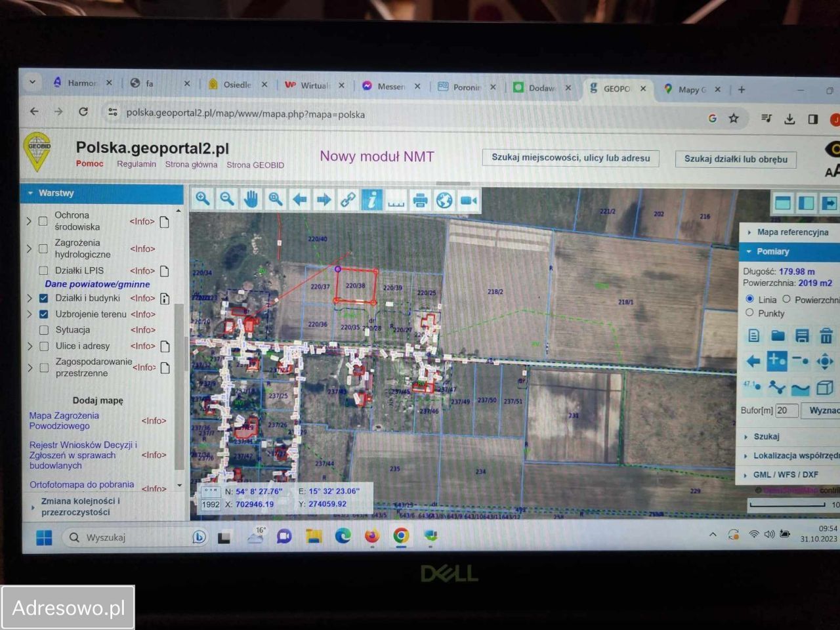This screenshot has height=630, width=840.
Task: Click the trash icon to delete measurements
Action: [x=826, y=337]
